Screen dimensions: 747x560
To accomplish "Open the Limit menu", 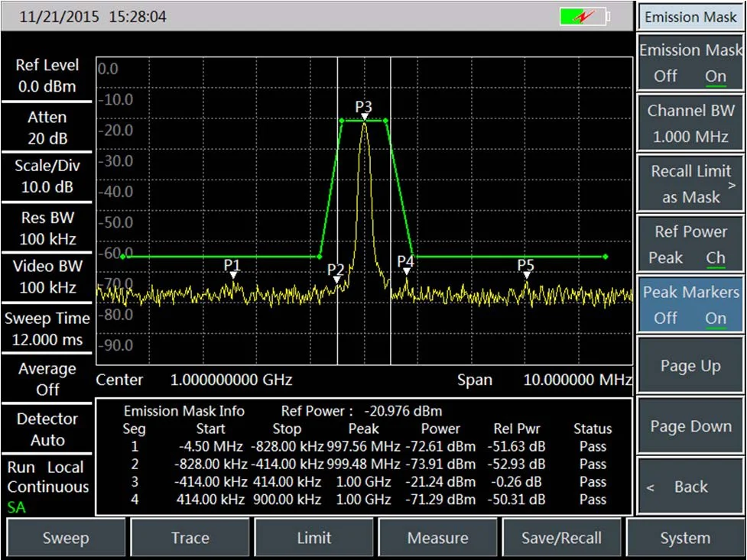I will 314,538.
